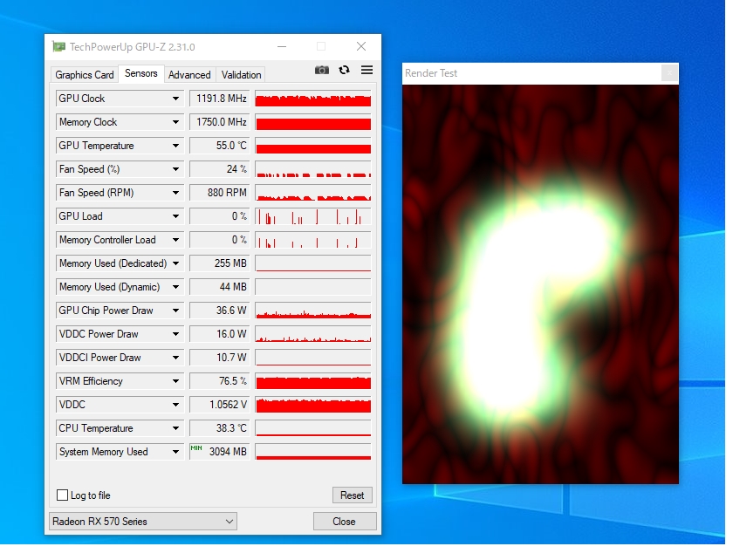Open the CPU Temperature sensor dropdown

[x=175, y=428]
